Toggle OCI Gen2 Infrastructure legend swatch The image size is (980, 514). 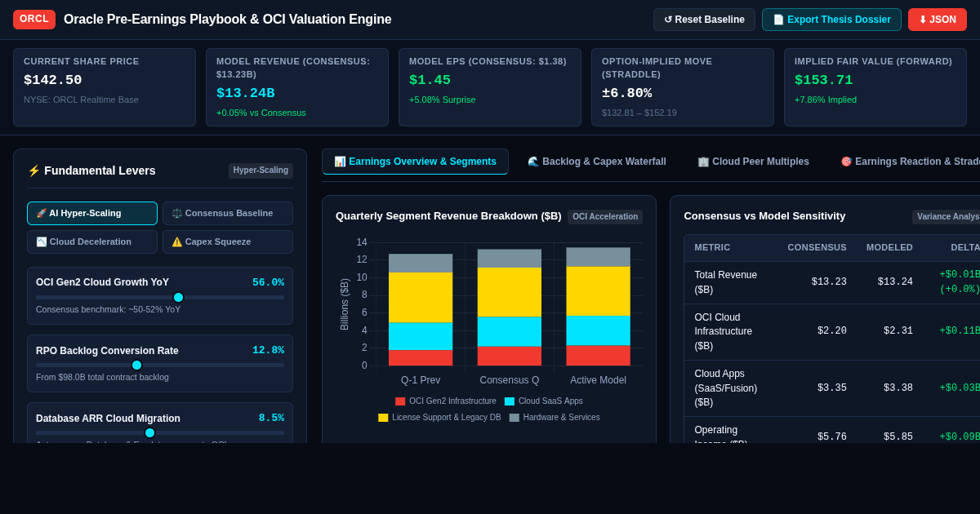400,401
